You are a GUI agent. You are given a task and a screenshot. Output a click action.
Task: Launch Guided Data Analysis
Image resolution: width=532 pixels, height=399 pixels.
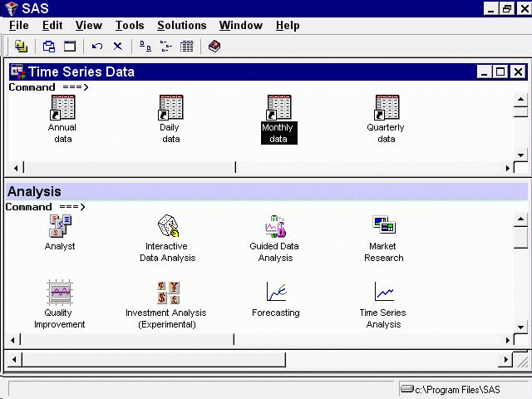pyautogui.click(x=275, y=226)
